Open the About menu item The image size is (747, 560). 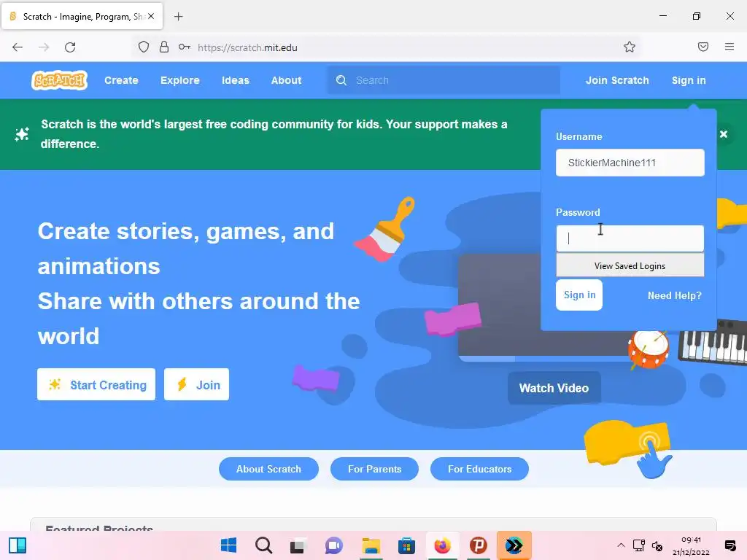pos(286,80)
